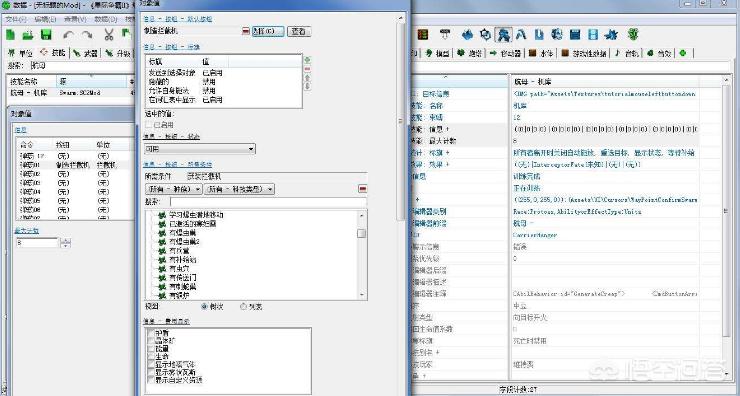This screenshot has width=740, height=396.
Task: Switch to the 移动器 data tab
Action: point(505,53)
